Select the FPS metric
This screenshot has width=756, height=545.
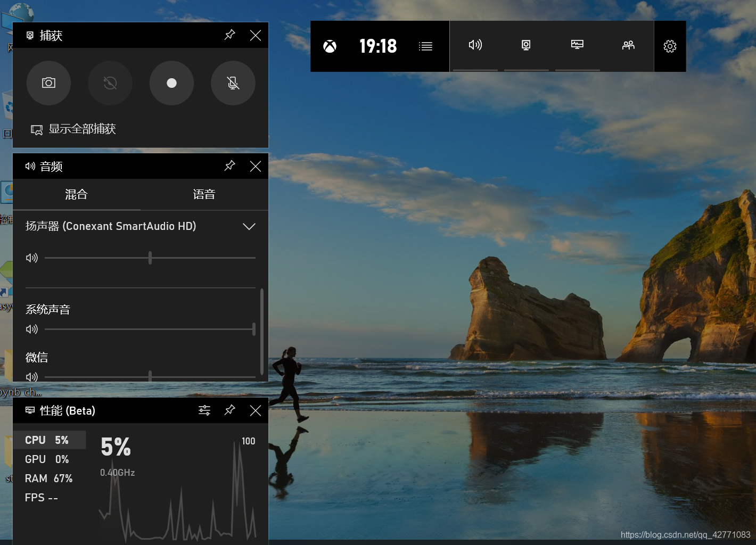[50, 498]
